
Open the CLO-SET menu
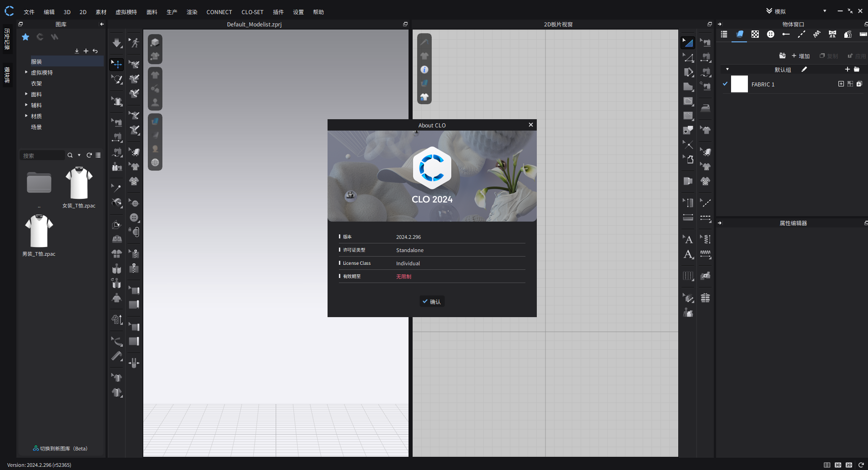252,12
